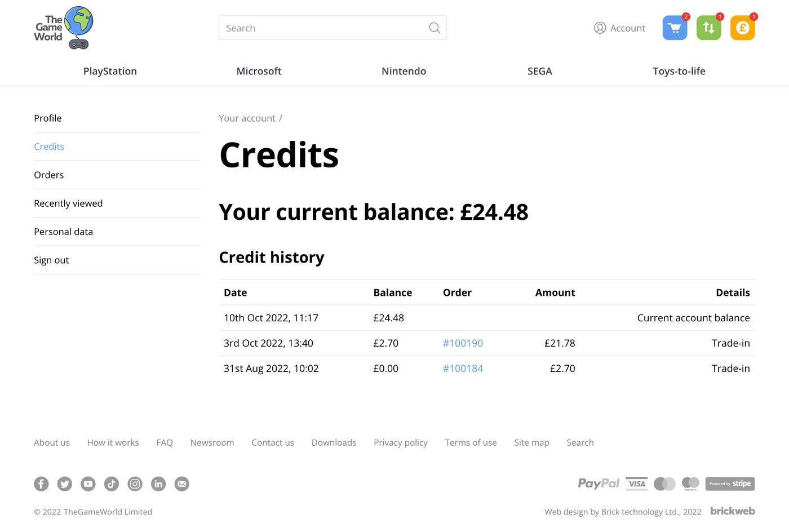Open the YouTube social icon
Image resolution: width=789 pixels, height=532 pixels.
[88, 484]
